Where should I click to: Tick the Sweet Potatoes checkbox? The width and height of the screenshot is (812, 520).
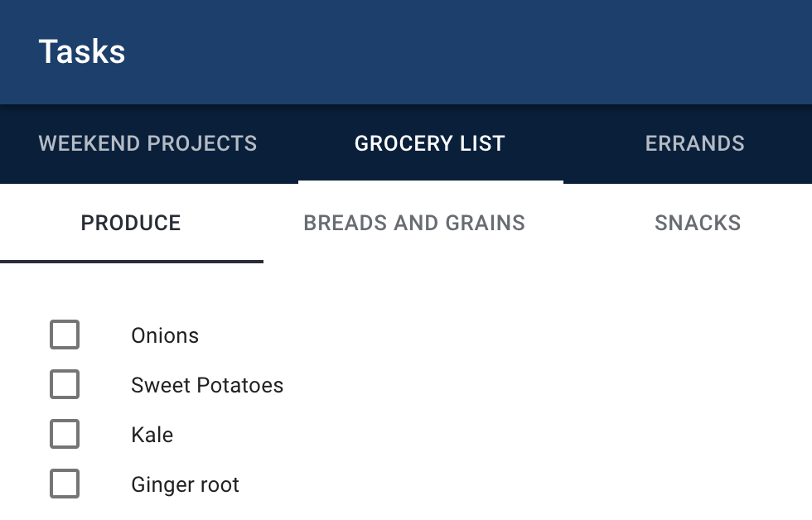(65, 384)
